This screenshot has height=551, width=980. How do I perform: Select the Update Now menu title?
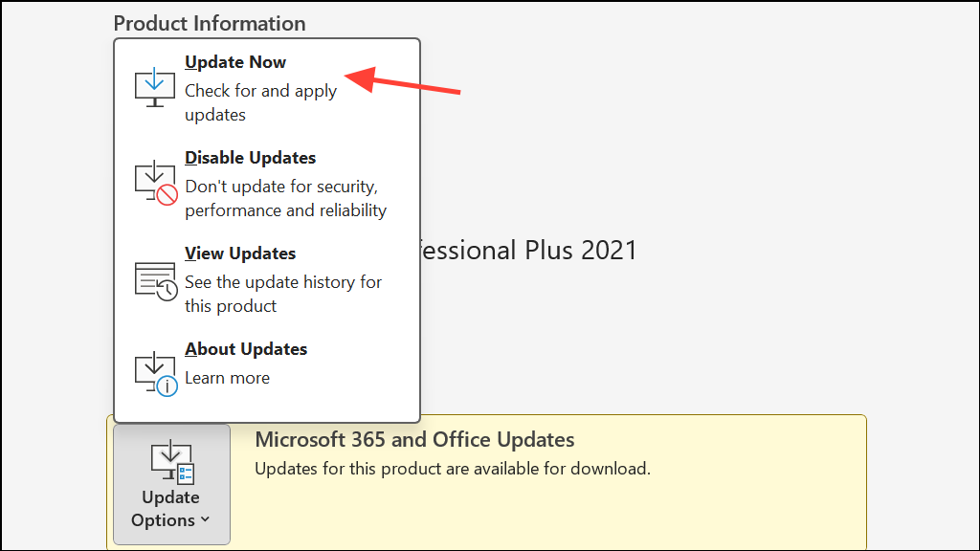pos(235,62)
